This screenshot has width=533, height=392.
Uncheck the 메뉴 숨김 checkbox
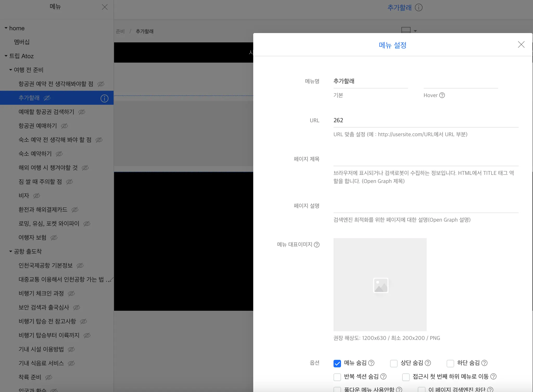tap(337, 363)
